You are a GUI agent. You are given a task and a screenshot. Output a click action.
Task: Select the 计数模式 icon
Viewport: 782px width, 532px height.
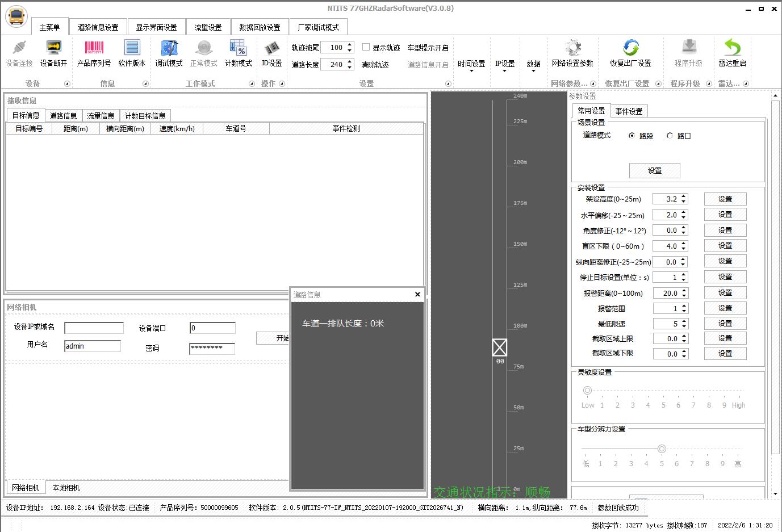238,48
